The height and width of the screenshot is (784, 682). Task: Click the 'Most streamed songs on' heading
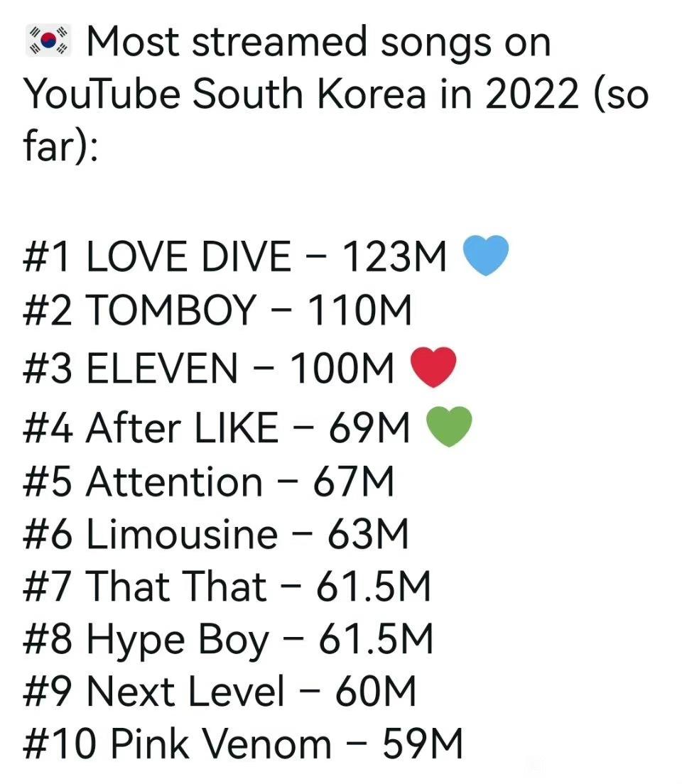click(319, 42)
